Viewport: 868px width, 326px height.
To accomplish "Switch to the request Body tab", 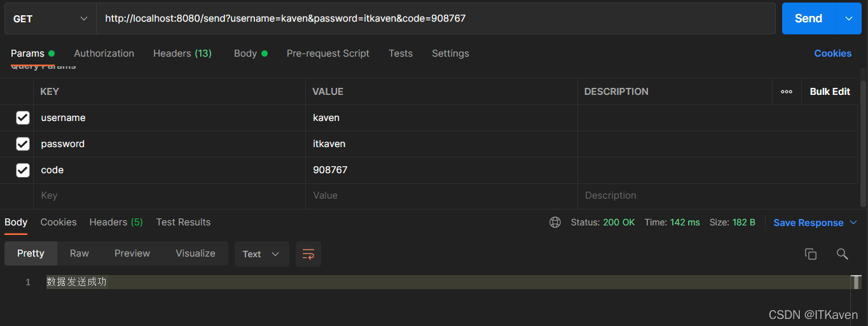I will pyautogui.click(x=251, y=53).
